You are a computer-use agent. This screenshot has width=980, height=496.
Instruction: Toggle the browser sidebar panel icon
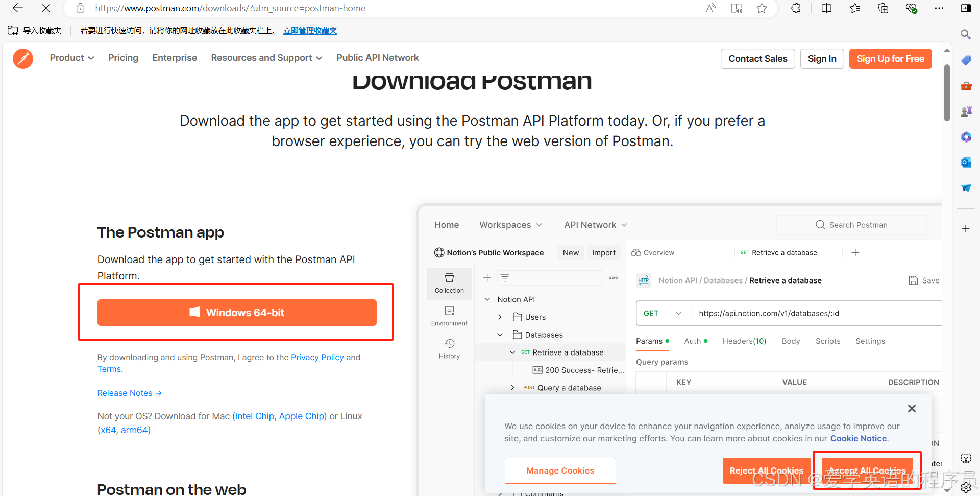(x=966, y=8)
